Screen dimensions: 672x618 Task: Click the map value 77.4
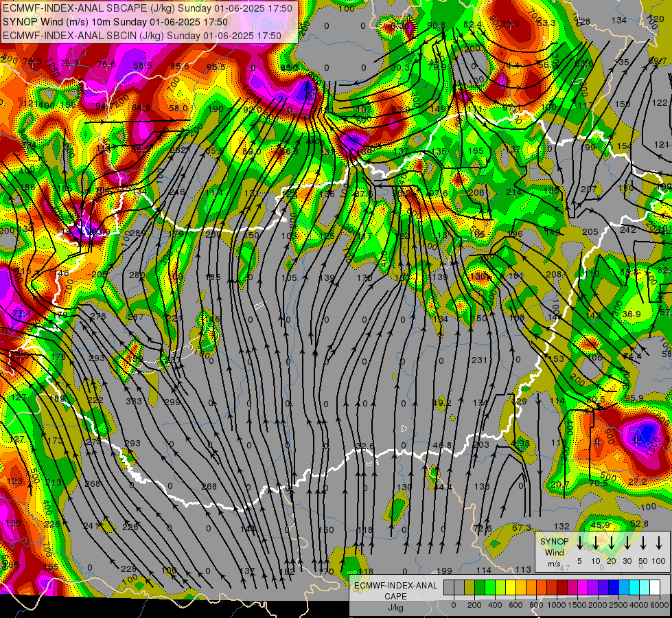coord(21,314)
